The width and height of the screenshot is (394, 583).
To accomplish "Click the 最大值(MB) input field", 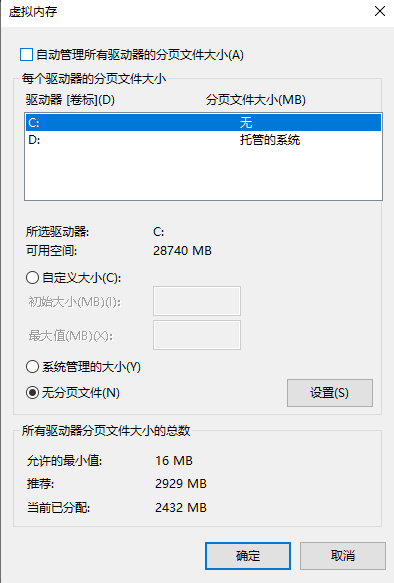I will [197, 335].
